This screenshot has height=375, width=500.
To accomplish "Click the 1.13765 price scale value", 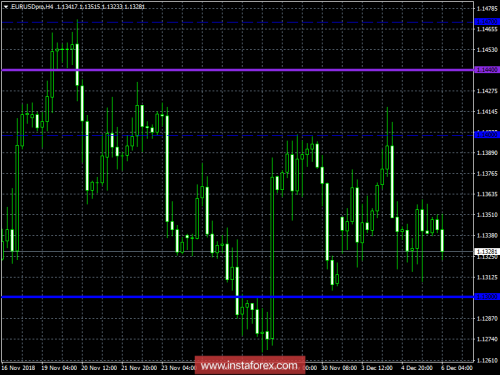I will (x=487, y=173).
